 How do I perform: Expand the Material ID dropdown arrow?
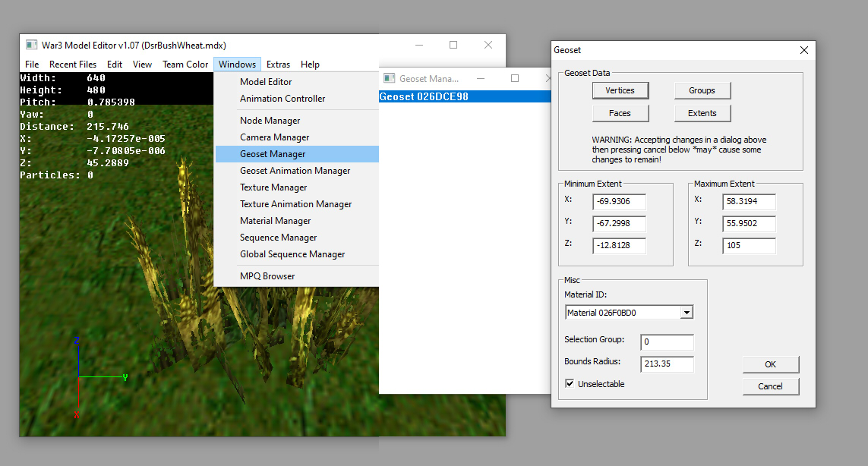[x=687, y=313]
